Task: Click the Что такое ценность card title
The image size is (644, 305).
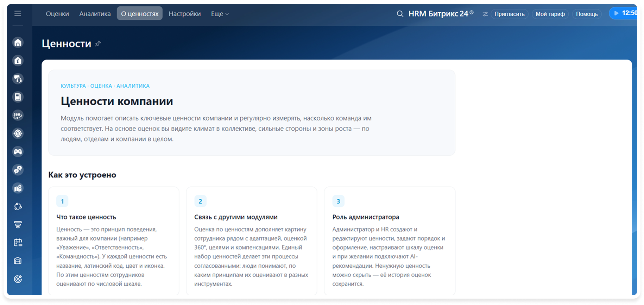Action: click(86, 217)
